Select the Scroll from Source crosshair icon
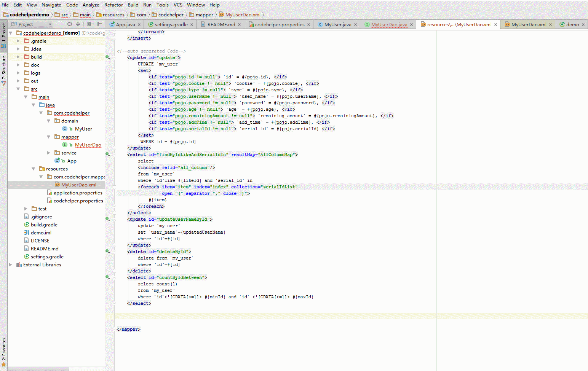Screen dimensions: 588x371 69,24
